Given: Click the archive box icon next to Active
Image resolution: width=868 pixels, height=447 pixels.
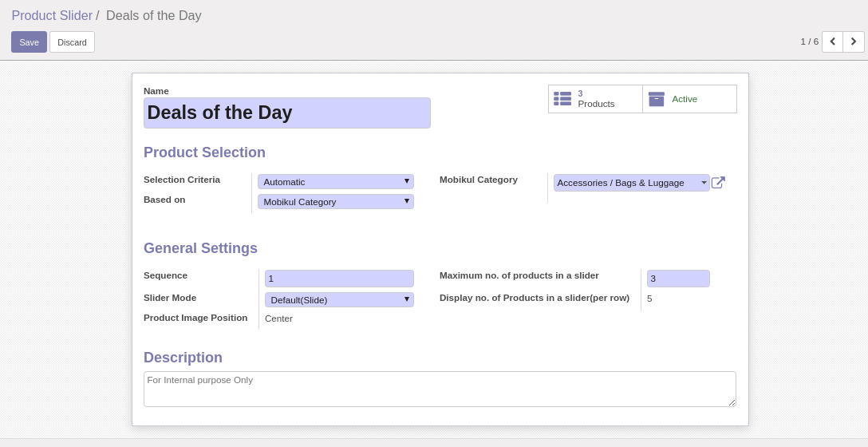Looking at the screenshot, I should coord(656,99).
